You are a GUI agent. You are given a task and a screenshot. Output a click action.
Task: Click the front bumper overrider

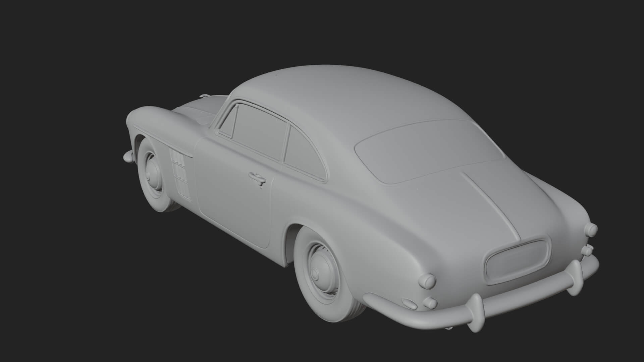(x=128, y=156)
